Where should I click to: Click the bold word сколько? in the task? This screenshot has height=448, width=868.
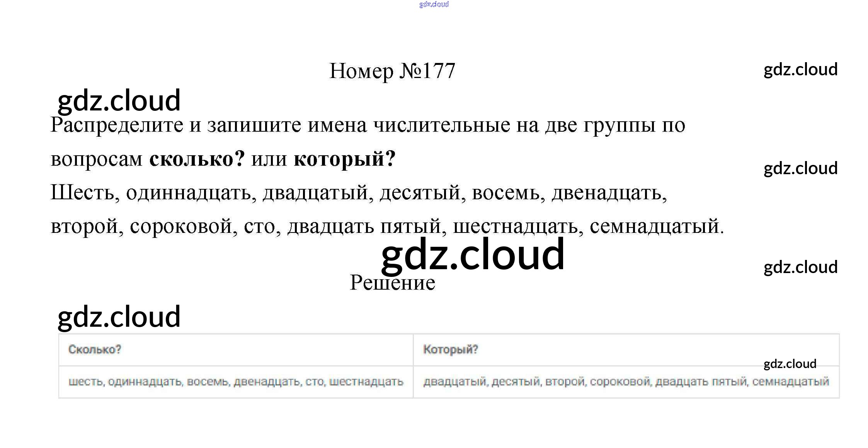click(197, 159)
